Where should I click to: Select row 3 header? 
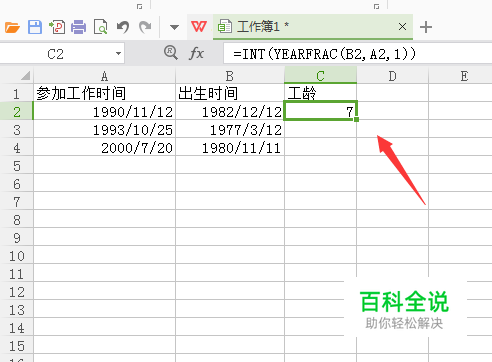(17, 129)
